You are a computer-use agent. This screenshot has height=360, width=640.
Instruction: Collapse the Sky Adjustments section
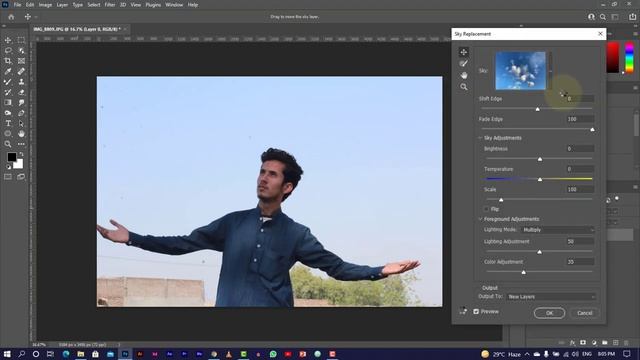point(480,138)
